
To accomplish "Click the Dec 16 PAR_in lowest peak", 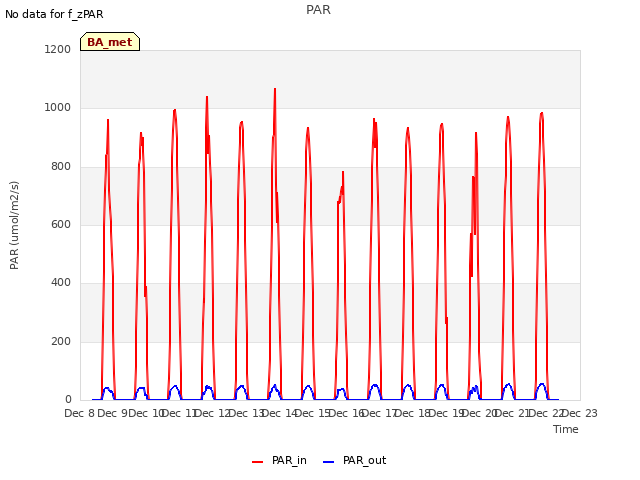I will (x=343, y=172).
